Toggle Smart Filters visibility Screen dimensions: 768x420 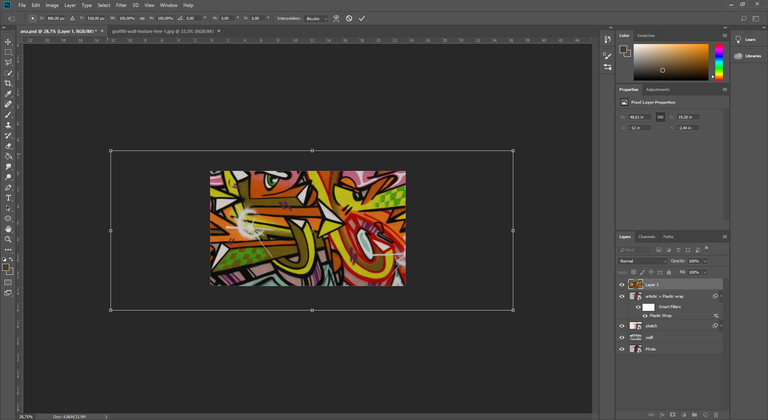pyautogui.click(x=638, y=307)
